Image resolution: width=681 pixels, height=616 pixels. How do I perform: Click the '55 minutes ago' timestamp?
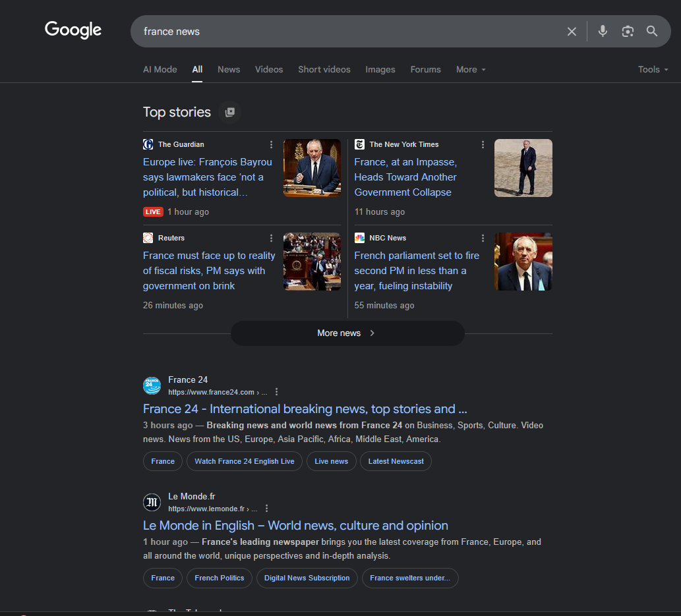384,305
